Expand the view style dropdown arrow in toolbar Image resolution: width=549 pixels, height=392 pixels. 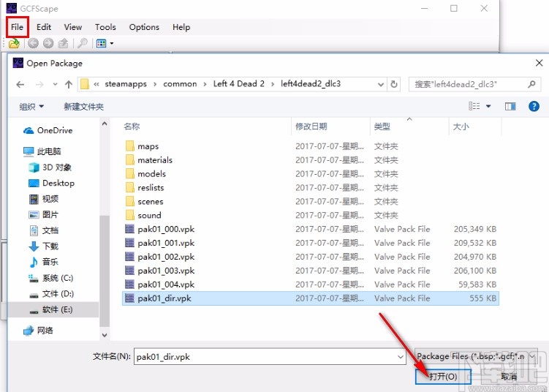(112, 43)
